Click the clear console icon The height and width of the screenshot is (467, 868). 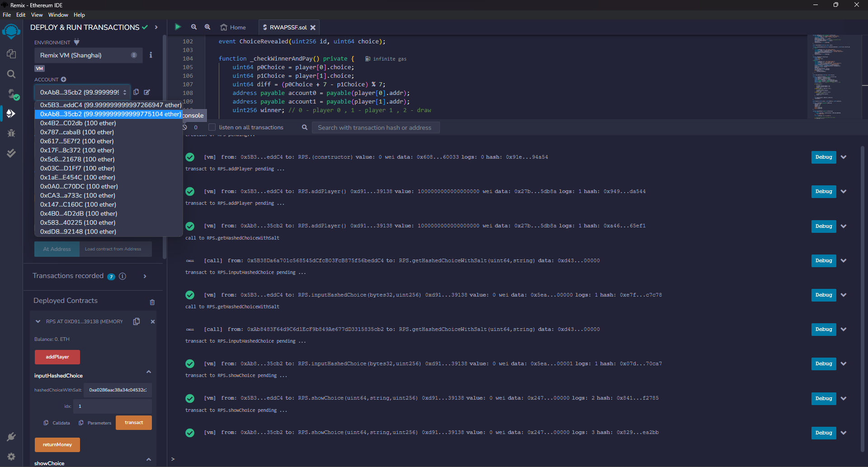[x=184, y=127]
